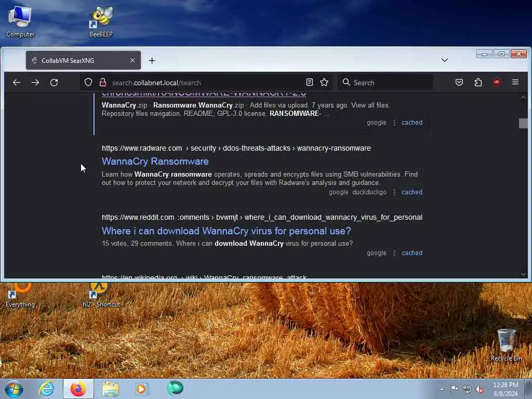Expand options dots for the GitHub result
The width and height of the screenshot is (532, 399).
(x=394, y=123)
